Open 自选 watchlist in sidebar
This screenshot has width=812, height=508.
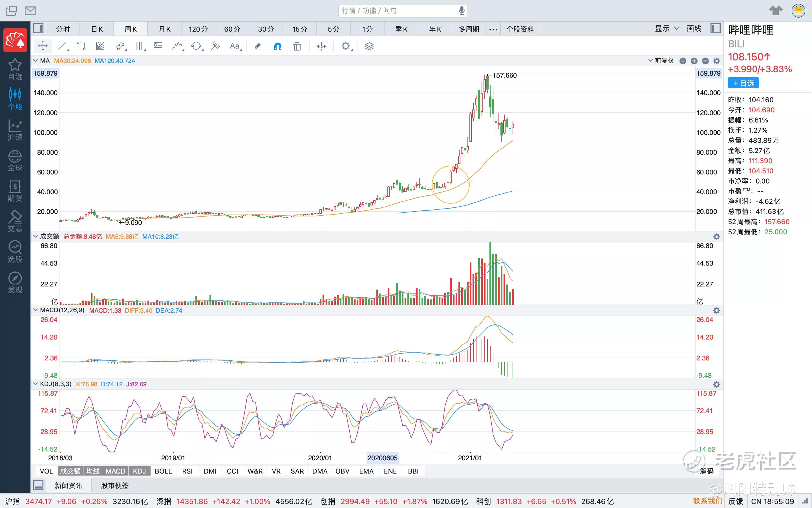[x=15, y=69]
